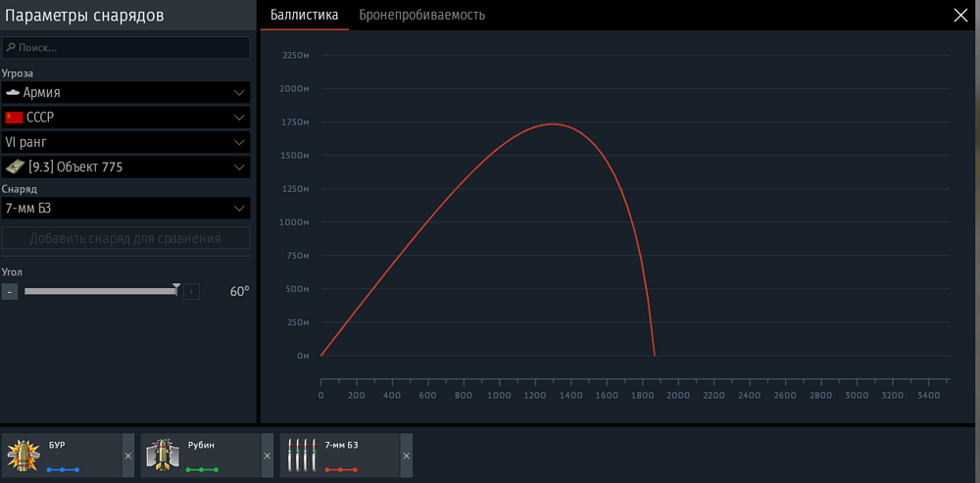Remove БУР shell from comparison

127,457
